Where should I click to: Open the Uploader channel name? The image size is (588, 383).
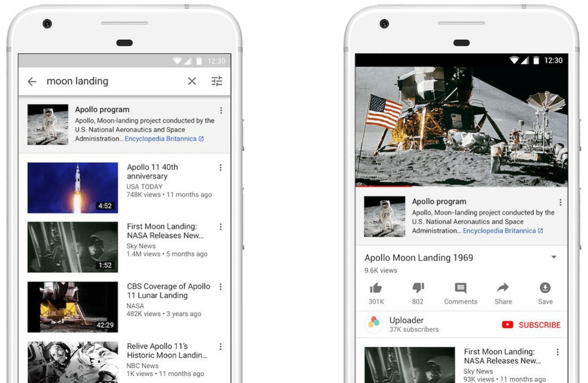click(407, 320)
